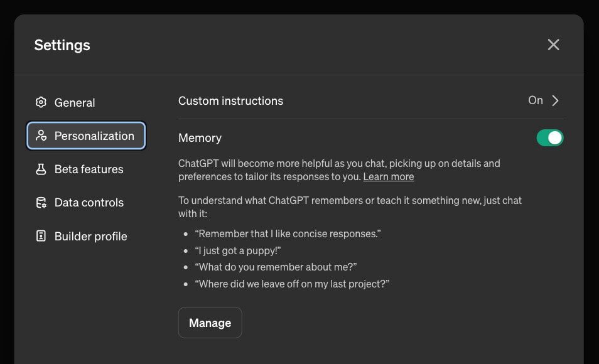Click the person icon beside Personalization
This screenshot has height=364, width=599.
pos(41,136)
